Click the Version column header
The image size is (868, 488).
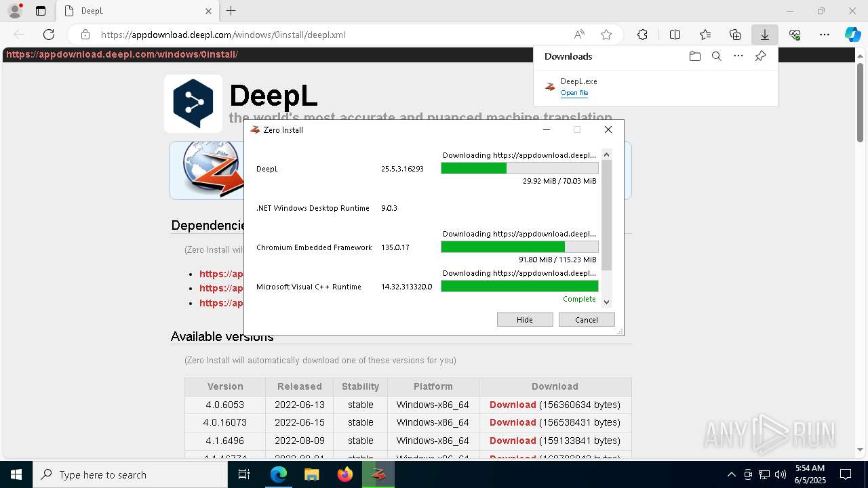pos(225,386)
